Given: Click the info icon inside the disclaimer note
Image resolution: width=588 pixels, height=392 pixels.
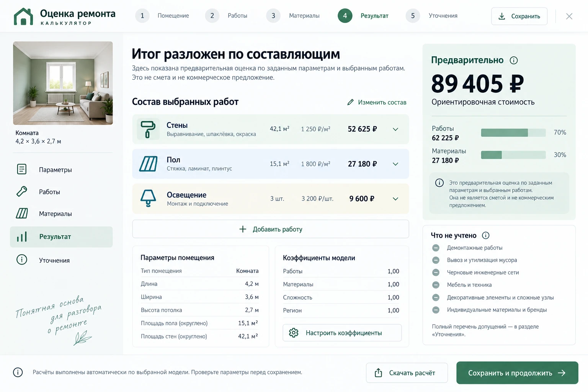Looking at the screenshot, I should coord(439,183).
